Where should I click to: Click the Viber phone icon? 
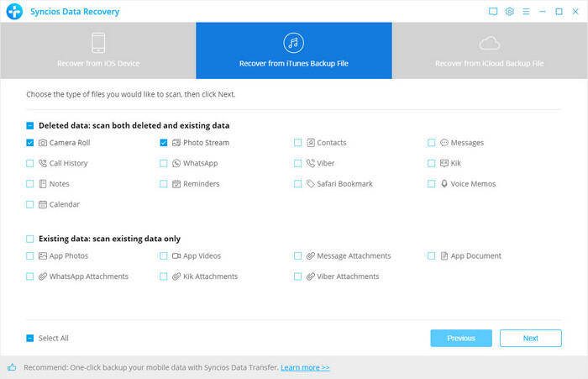point(310,163)
